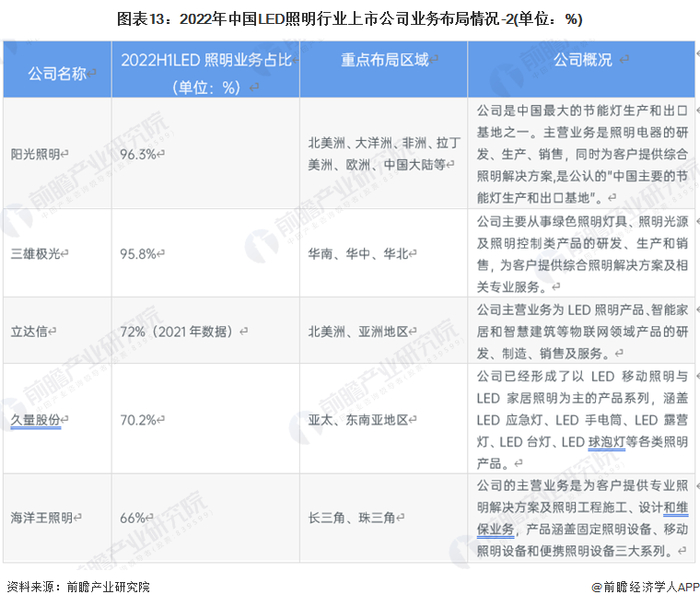Click the credit "@前瞻经济学人APP"
700x606 pixels.
(x=645, y=587)
